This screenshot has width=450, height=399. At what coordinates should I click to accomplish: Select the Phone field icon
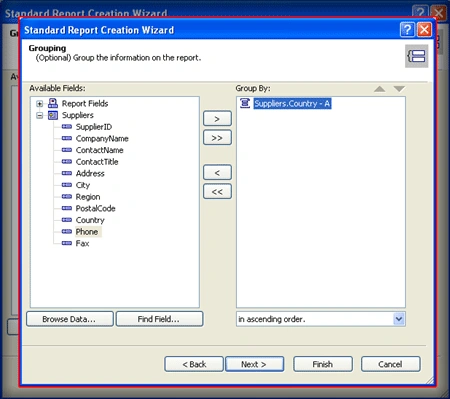point(67,232)
